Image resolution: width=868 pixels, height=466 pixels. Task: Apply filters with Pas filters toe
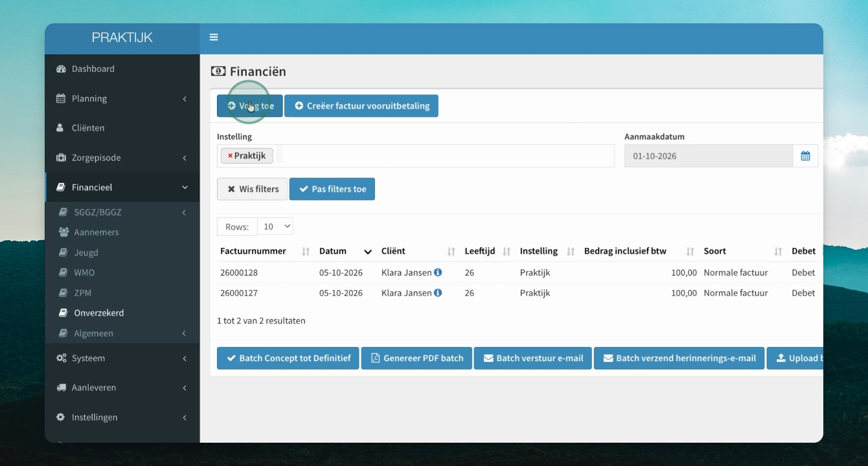pos(332,189)
